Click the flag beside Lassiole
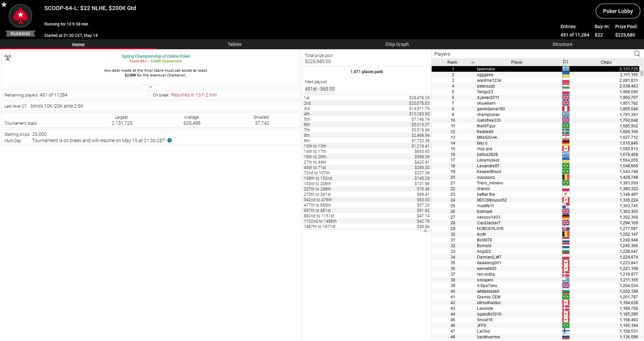644x341 pixels. (566, 308)
